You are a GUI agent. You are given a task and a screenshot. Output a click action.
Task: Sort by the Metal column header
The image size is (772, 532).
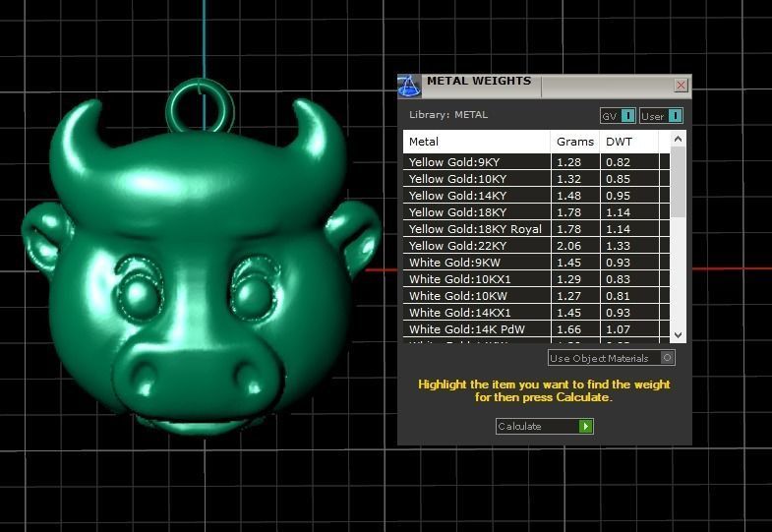(x=476, y=142)
